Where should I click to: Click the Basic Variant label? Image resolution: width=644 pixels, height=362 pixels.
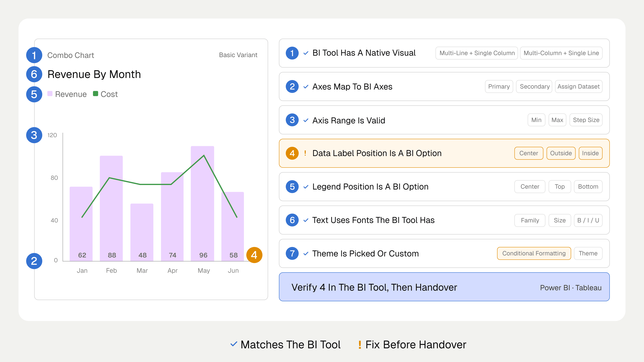tap(238, 55)
